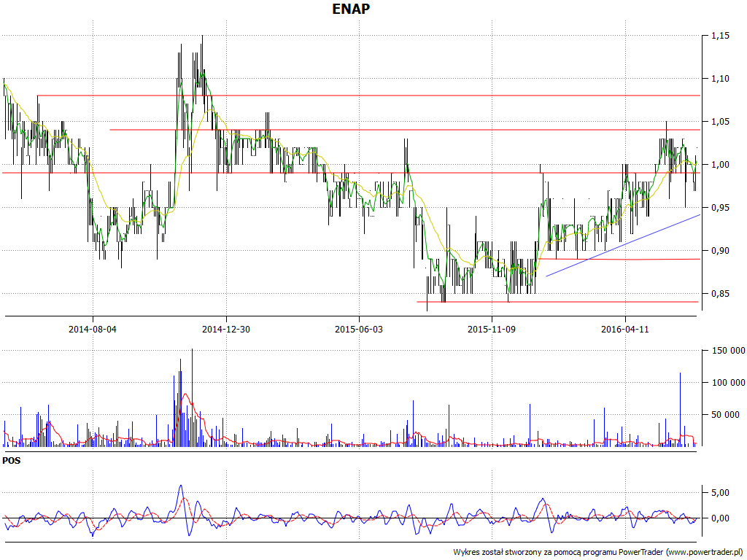Select the 2014-12-30 date label
The height and width of the screenshot is (560, 747).
tap(226, 329)
